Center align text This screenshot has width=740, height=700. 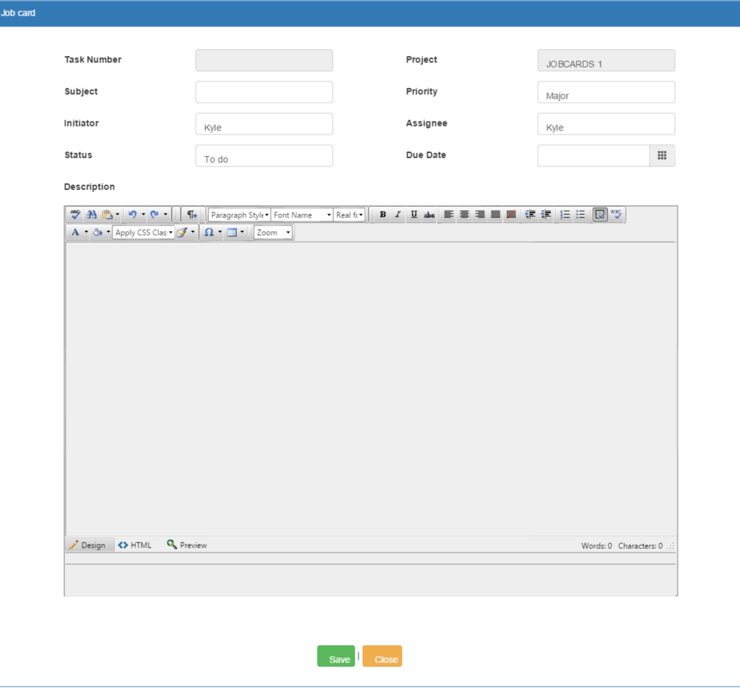click(464, 215)
